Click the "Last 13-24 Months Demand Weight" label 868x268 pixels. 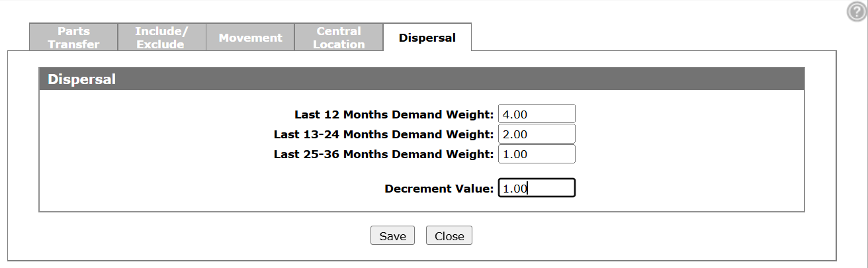(x=384, y=134)
